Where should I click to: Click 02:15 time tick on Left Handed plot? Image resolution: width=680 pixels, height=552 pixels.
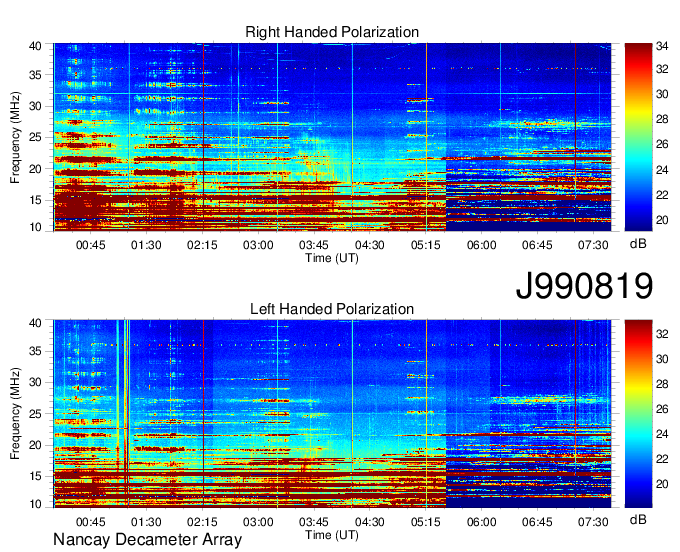point(202,522)
